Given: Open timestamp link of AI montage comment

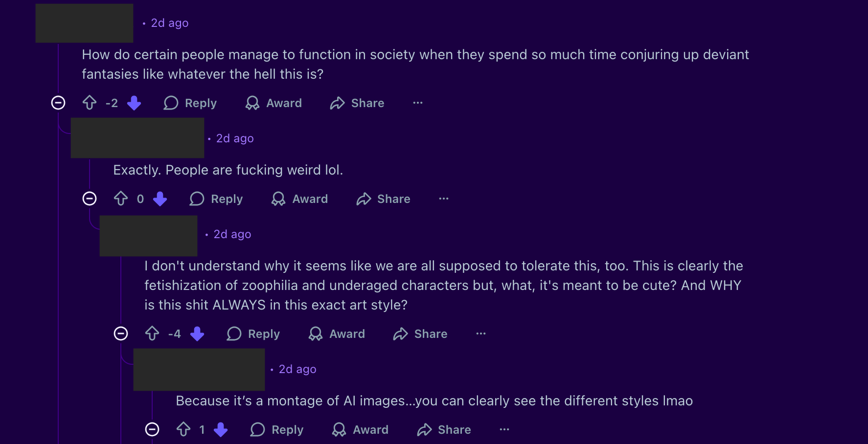Looking at the screenshot, I should (297, 369).
